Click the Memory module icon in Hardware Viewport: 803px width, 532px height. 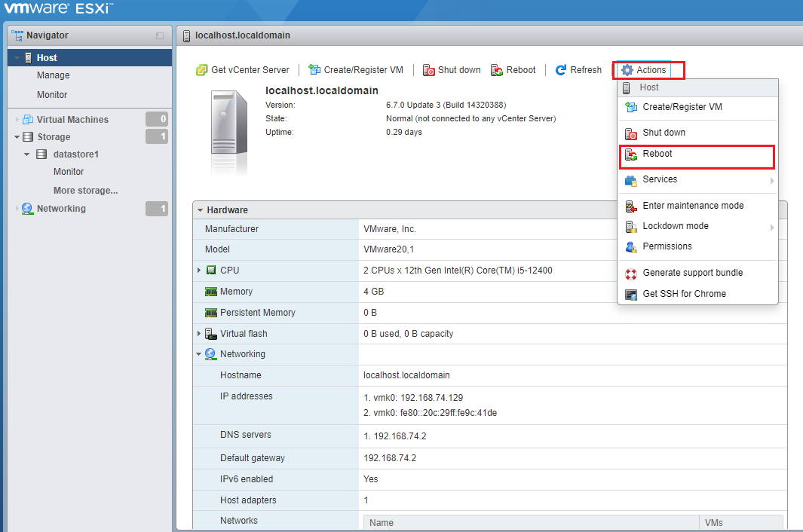tap(211, 292)
